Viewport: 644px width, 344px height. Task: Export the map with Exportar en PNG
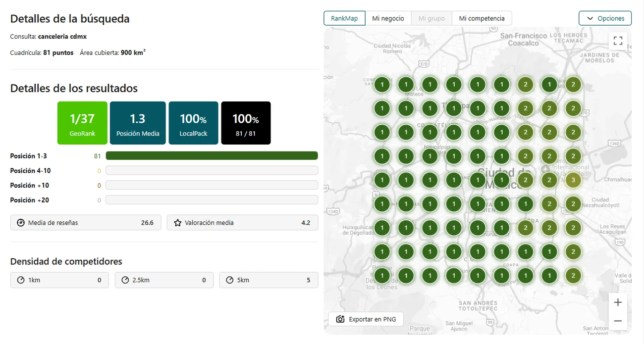tap(366, 319)
